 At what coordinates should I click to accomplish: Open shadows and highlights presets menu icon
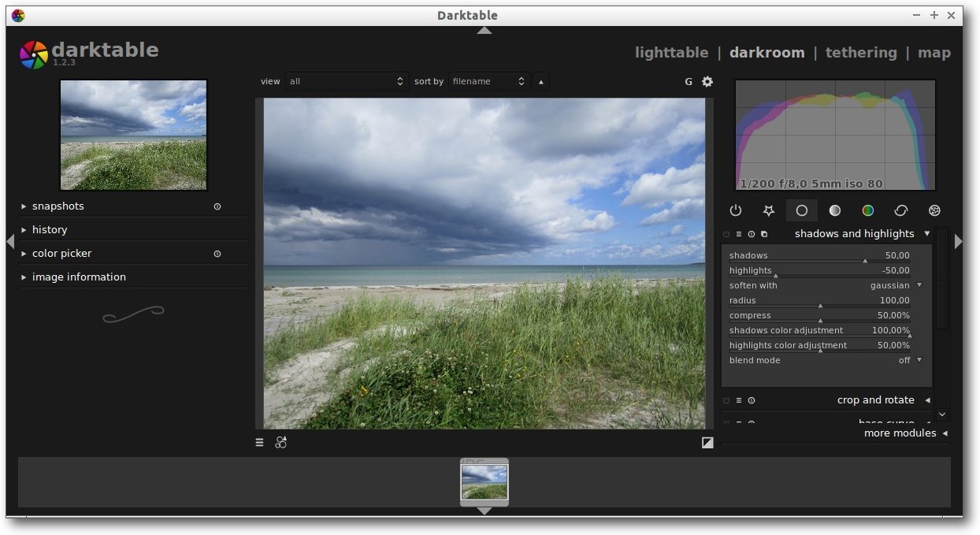tap(739, 234)
